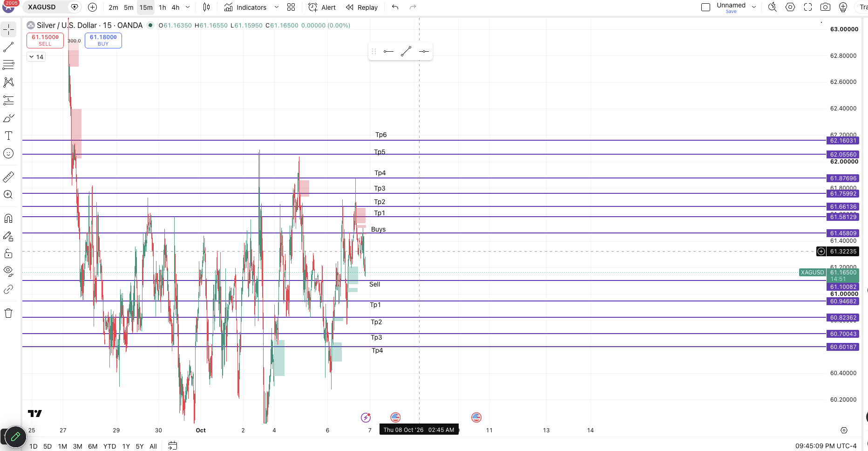
Task: Select the brush drawing tool
Action: pyautogui.click(x=8, y=118)
